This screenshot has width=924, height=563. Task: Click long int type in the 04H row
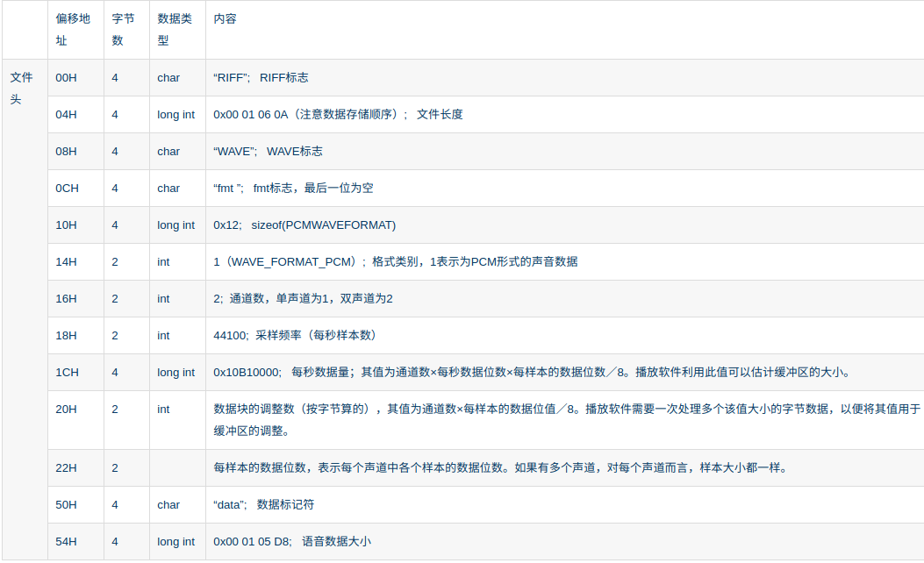[175, 114]
